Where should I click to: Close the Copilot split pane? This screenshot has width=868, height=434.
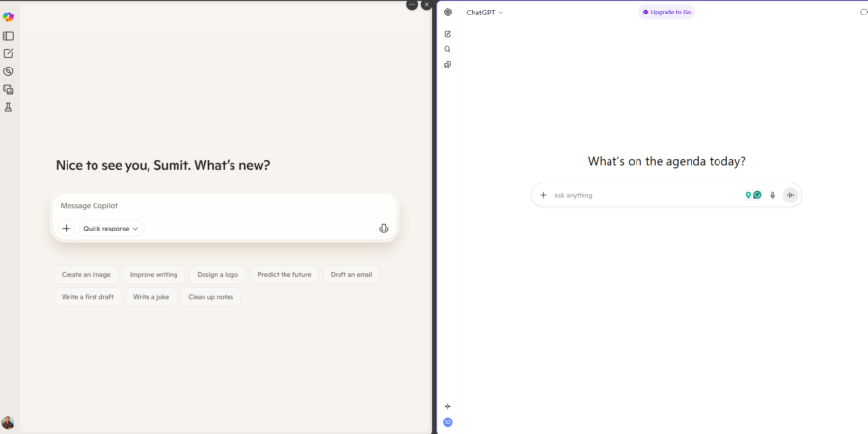pyautogui.click(x=426, y=5)
